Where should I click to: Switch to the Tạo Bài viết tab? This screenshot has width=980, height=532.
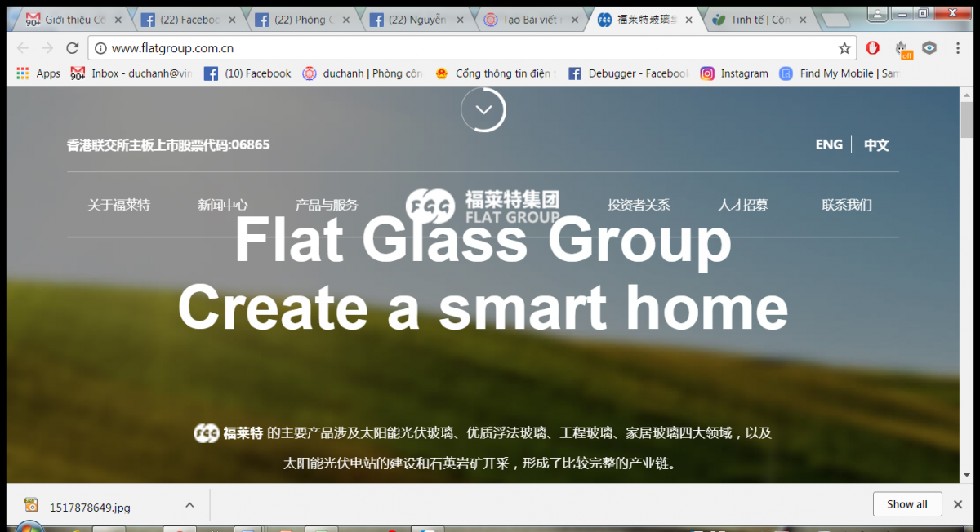point(529,20)
